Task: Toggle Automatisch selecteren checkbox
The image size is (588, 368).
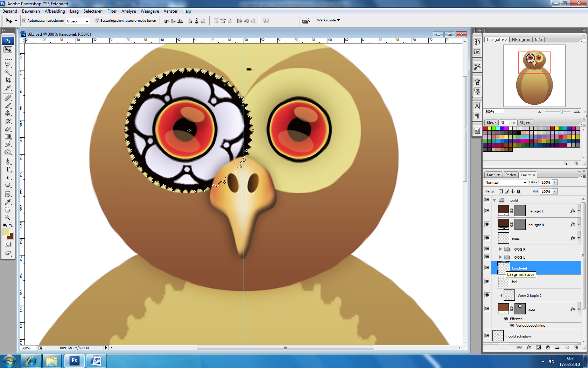Action: [24, 21]
